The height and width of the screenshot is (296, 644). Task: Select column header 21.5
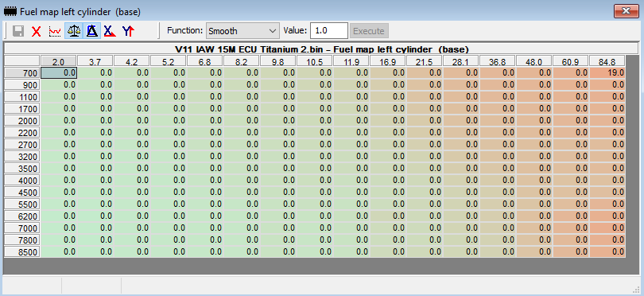click(x=424, y=61)
